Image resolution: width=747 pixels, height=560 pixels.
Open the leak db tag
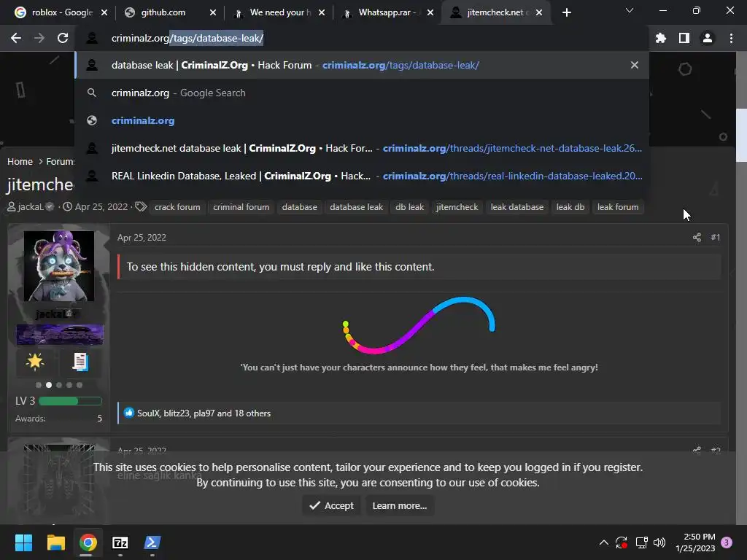point(570,207)
